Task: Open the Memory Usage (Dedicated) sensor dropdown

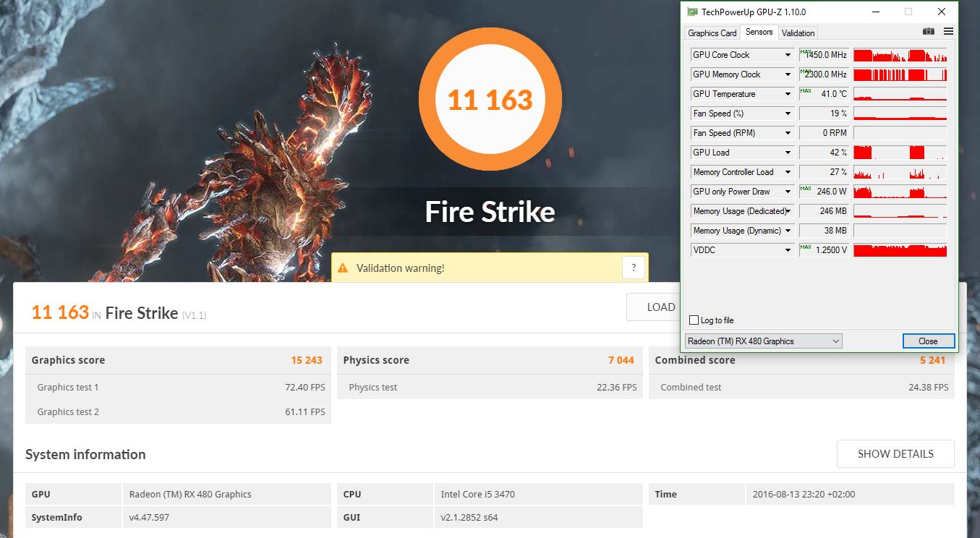Action: point(788,211)
